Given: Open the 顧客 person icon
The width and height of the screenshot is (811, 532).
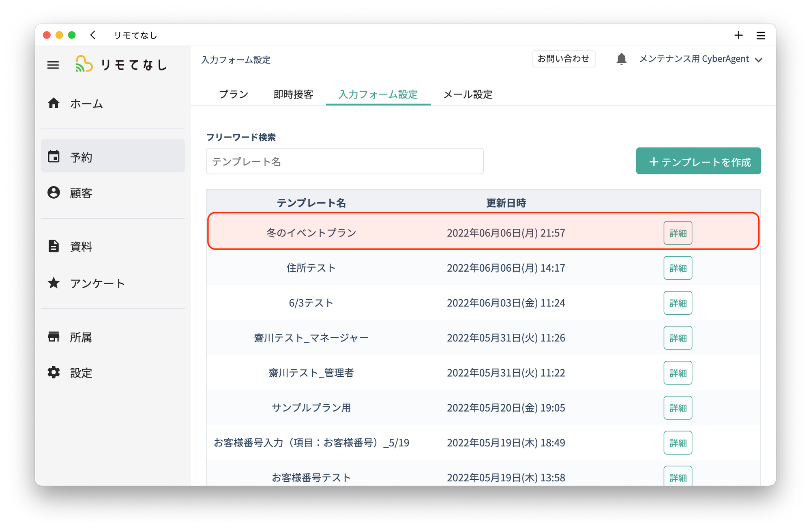Looking at the screenshot, I should 54,193.
